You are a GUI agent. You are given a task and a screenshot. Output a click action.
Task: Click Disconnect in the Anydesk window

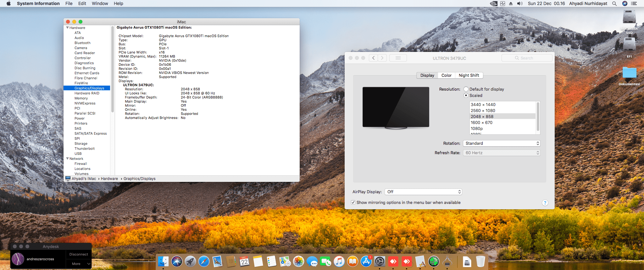pyautogui.click(x=79, y=254)
